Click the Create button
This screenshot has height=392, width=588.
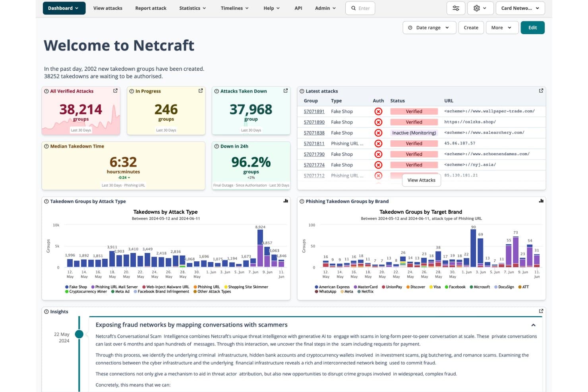tap(471, 28)
